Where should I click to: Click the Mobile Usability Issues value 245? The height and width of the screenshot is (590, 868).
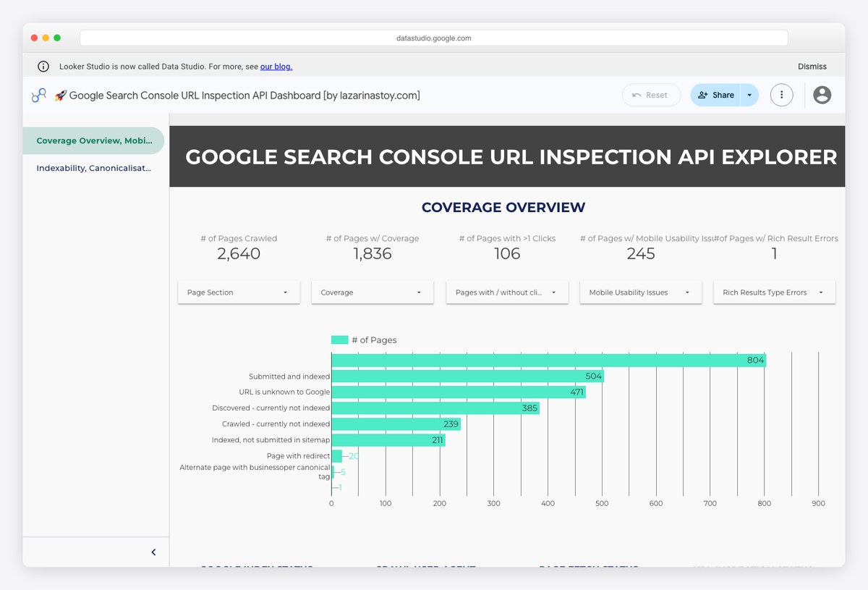click(641, 254)
